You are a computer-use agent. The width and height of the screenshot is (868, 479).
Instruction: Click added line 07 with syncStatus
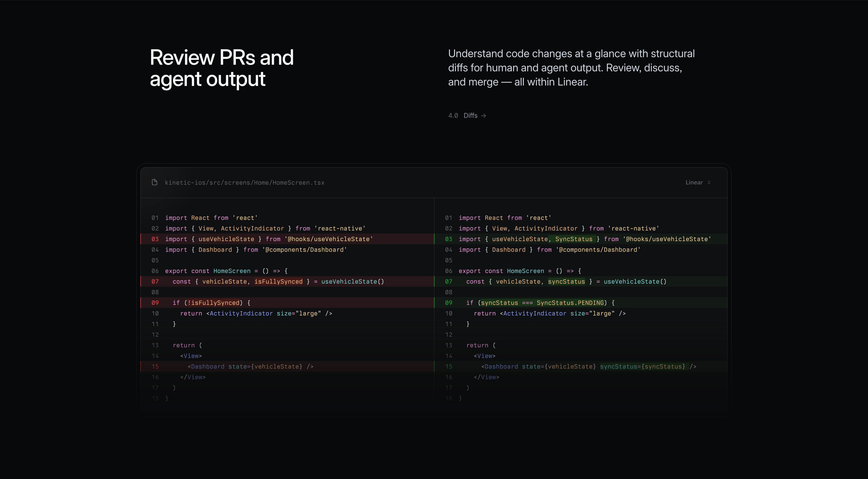(581, 281)
